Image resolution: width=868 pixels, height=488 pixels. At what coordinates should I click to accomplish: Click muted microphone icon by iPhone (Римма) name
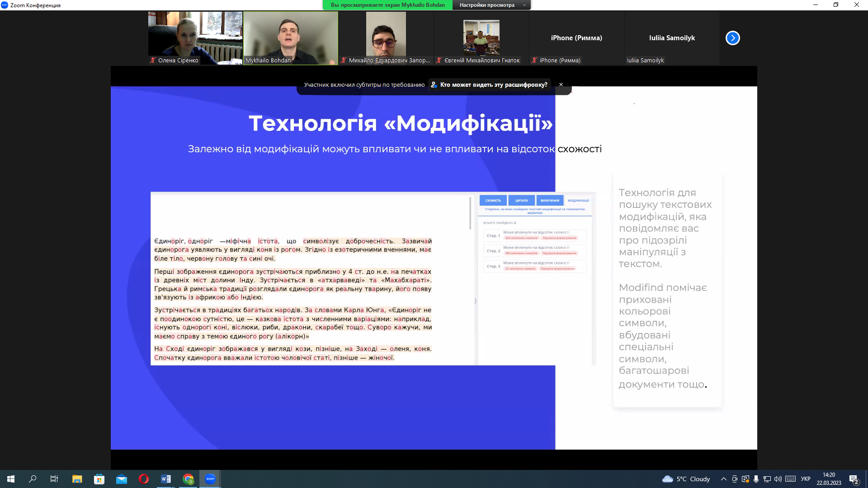(534, 60)
